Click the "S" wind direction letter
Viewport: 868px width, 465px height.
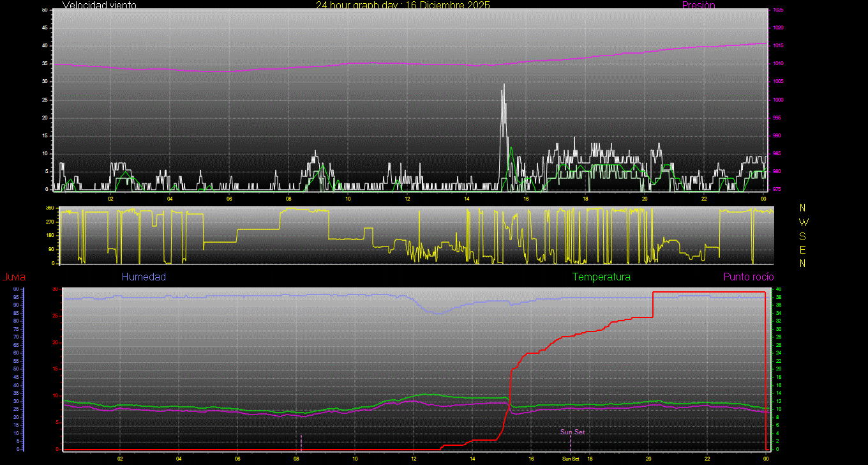[803, 236]
